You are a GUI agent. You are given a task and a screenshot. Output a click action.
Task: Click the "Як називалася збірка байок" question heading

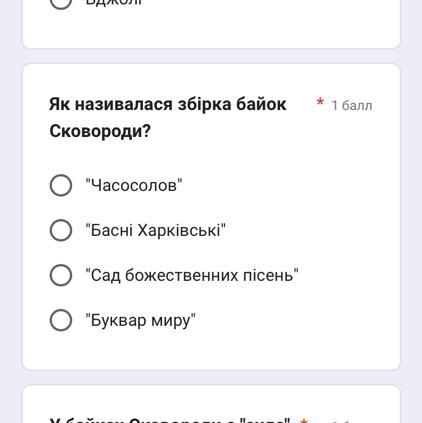point(168,104)
